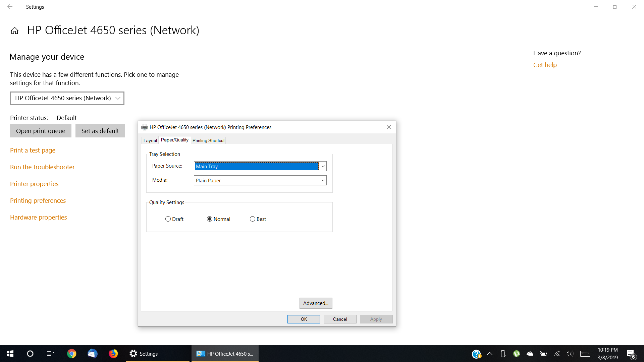Switch to Printing Shortcut tab
The width and height of the screenshot is (644, 362).
point(208,140)
